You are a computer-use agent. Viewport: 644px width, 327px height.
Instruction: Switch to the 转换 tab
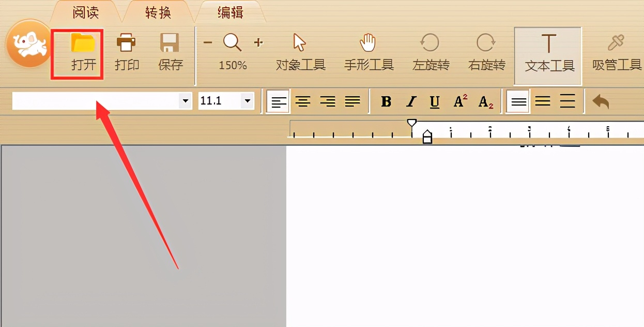(158, 12)
